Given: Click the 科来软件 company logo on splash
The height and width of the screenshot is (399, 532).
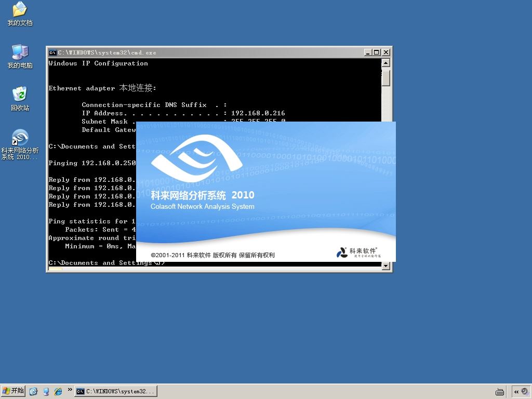Looking at the screenshot, I should (x=358, y=252).
